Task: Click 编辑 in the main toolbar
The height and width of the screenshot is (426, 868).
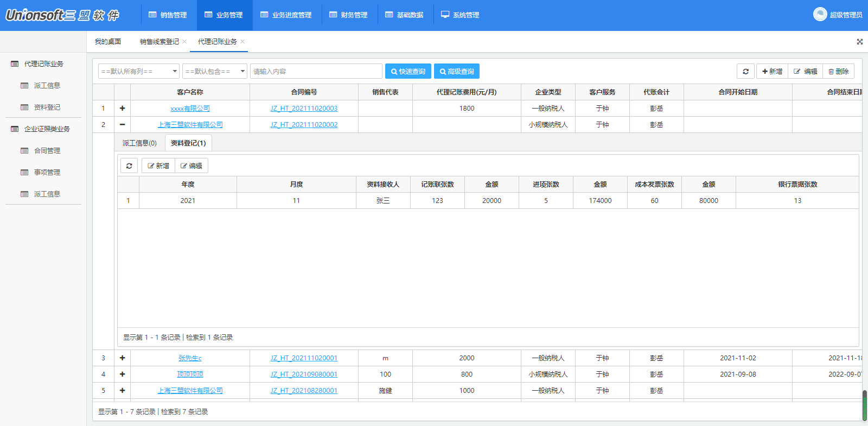Action: 805,71
